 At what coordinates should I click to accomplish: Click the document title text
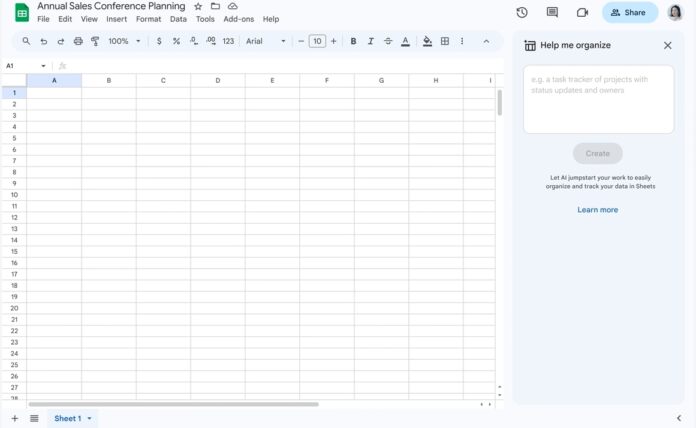[x=111, y=6]
